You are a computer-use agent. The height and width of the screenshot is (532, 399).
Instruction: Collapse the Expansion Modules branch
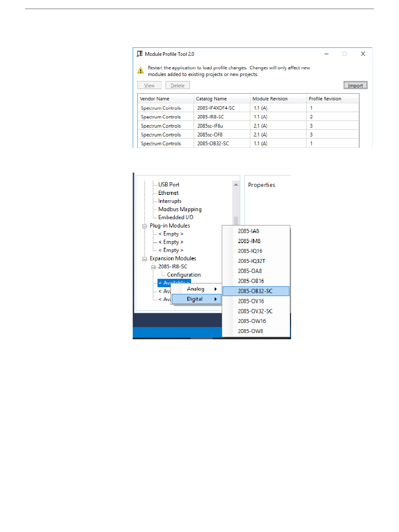(x=145, y=259)
